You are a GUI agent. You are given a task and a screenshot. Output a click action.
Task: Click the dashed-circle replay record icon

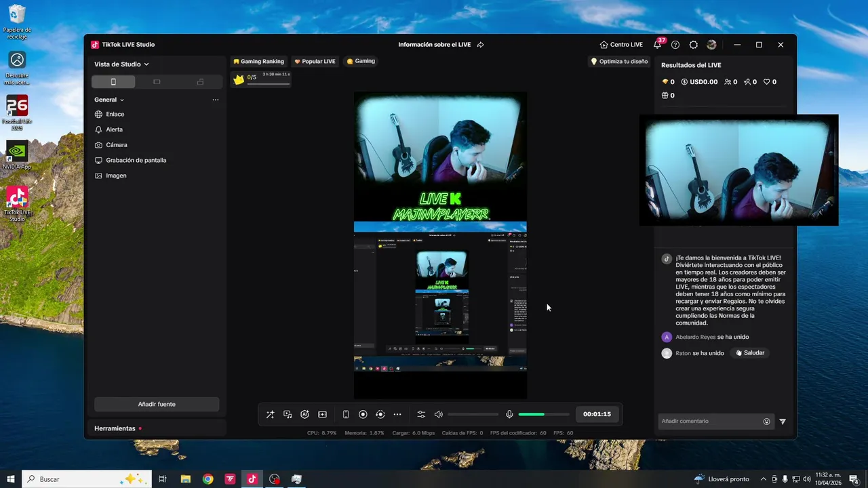(x=380, y=414)
